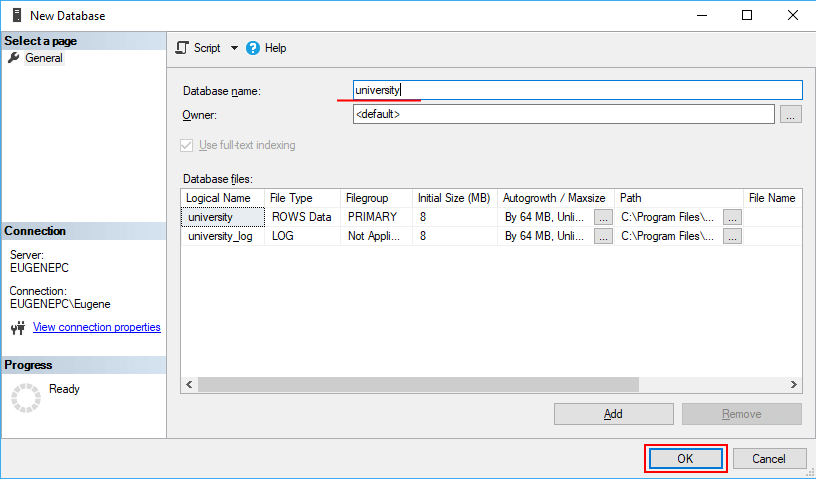Click the Add button
This screenshot has height=479, width=816.
click(614, 414)
